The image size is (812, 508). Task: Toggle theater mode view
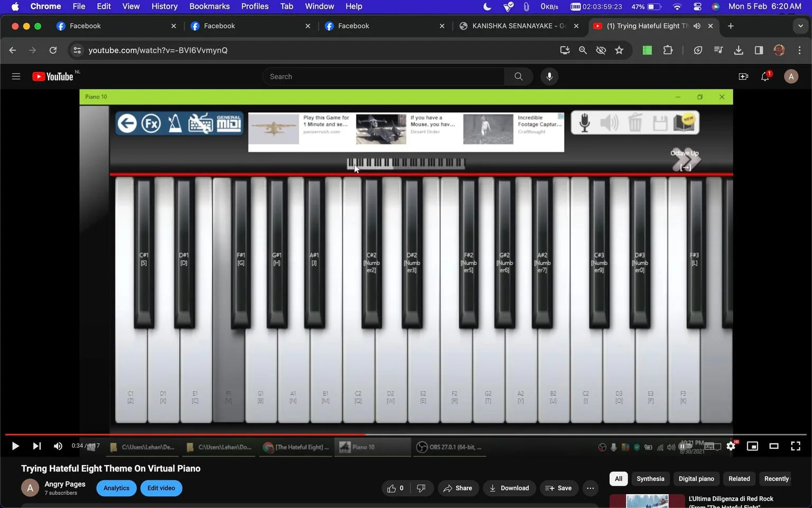pyautogui.click(x=774, y=446)
